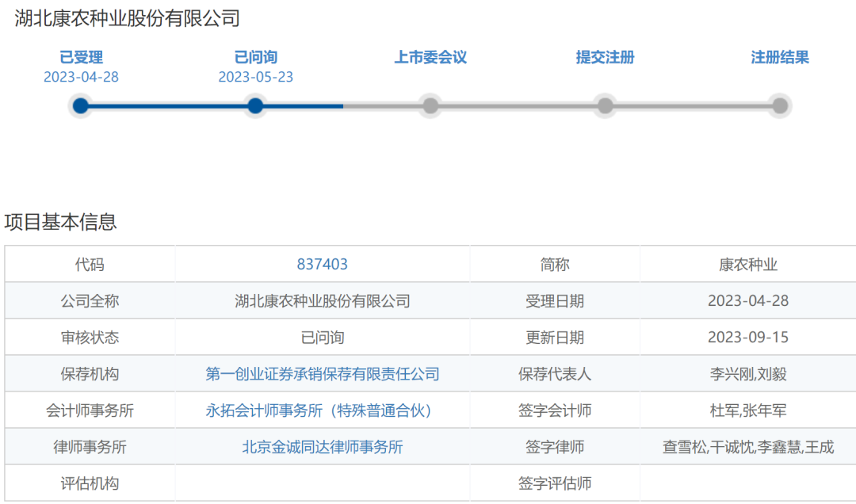Click the 杜军,张年军 cell
Image resolution: width=856 pixels, height=504 pixels.
[748, 410]
